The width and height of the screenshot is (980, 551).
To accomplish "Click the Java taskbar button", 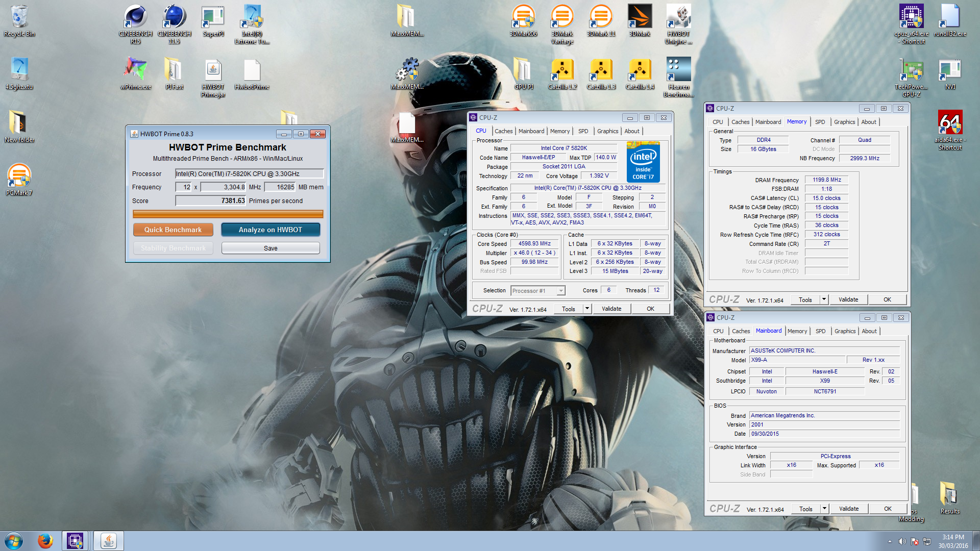I will coord(108,541).
